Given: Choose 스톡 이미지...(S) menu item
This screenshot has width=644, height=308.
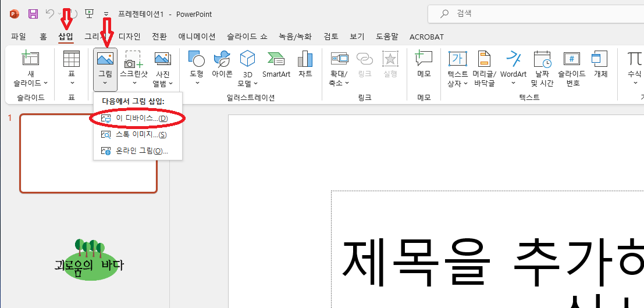Looking at the screenshot, I should (138, 134).
